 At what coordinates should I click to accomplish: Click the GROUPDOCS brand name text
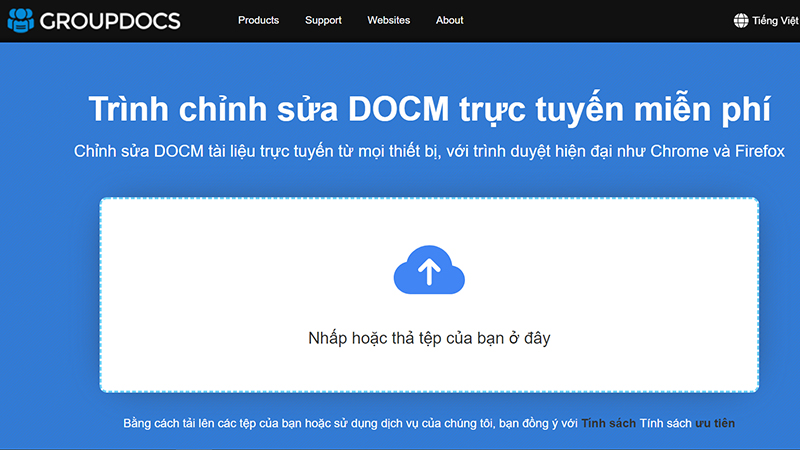tap(110, 21)
